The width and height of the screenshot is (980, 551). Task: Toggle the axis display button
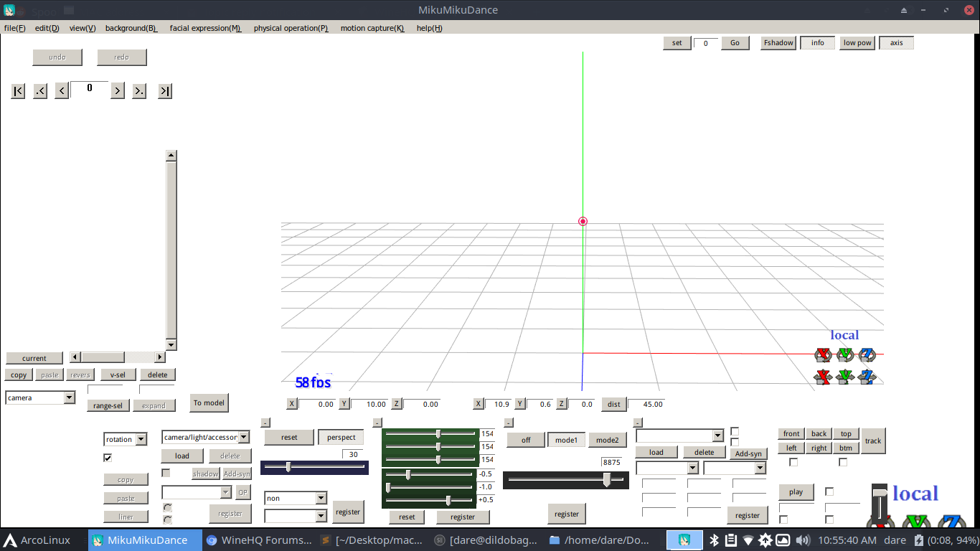(x=897, y=43)
